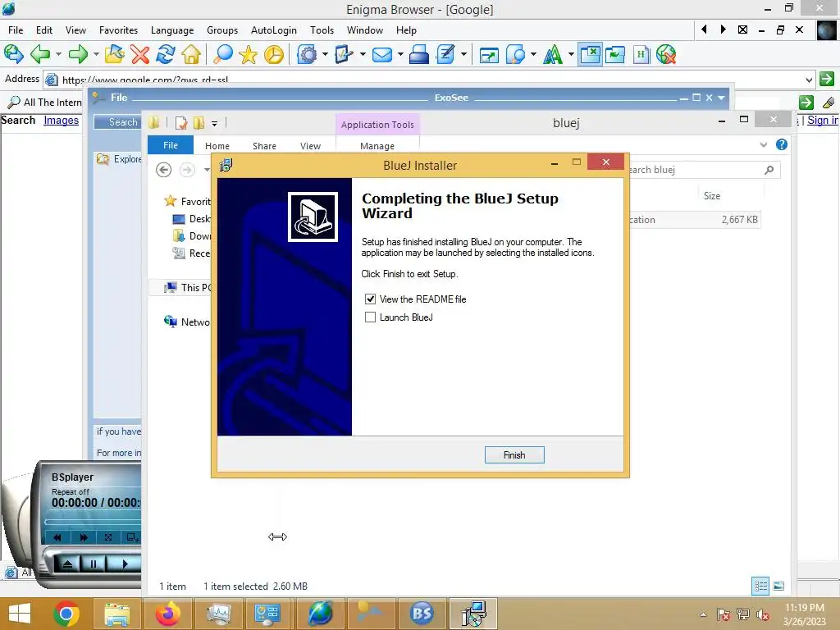Open bluej Explorer quick access toolbar dropdown
The image size is (840, 630).
214,124
